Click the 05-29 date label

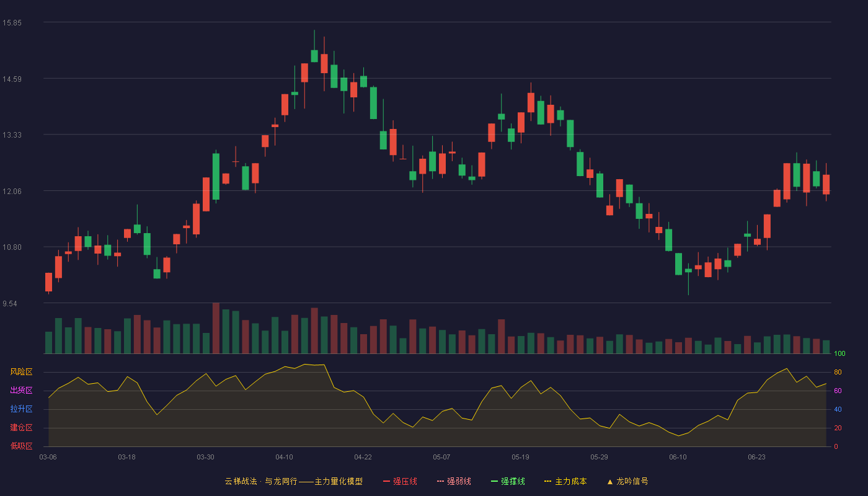599,457
